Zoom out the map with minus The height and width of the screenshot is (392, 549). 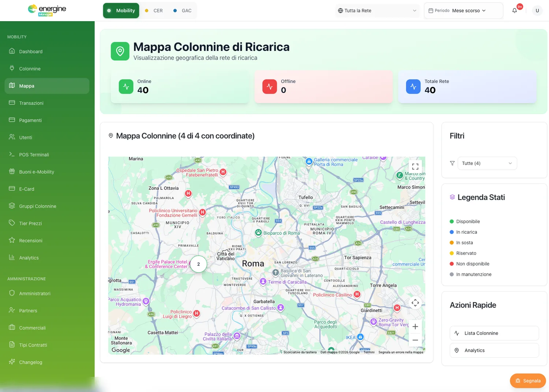[x=415, y=340]
